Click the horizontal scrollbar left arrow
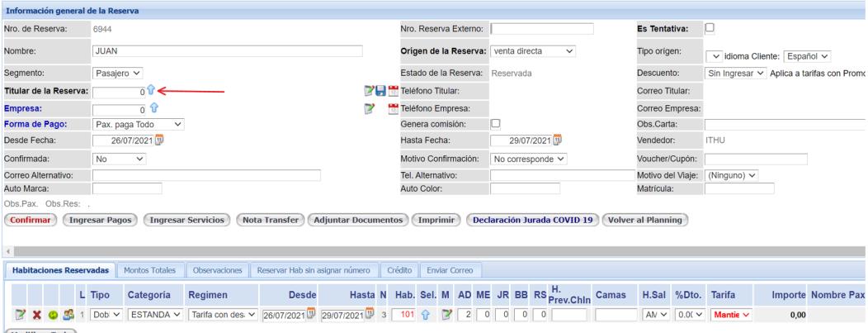This screenshot has height=333, width=868. coord(7,251)
